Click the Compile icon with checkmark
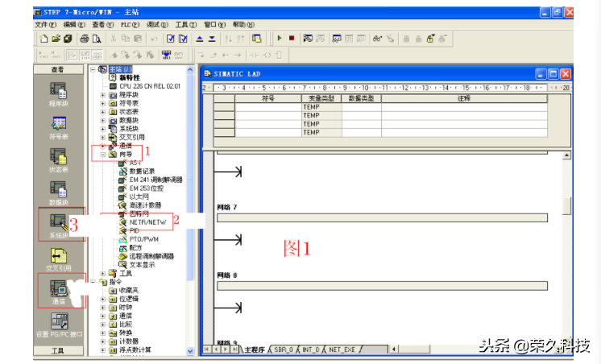 tap(171, 39)
